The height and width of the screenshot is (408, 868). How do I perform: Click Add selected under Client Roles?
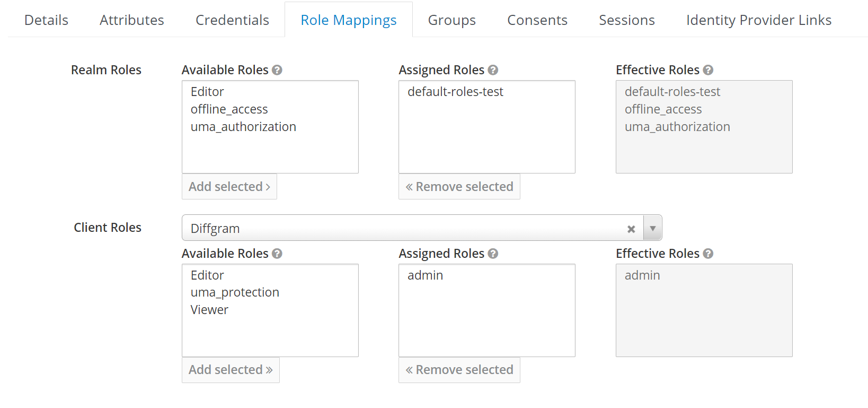tap(231, 370)
